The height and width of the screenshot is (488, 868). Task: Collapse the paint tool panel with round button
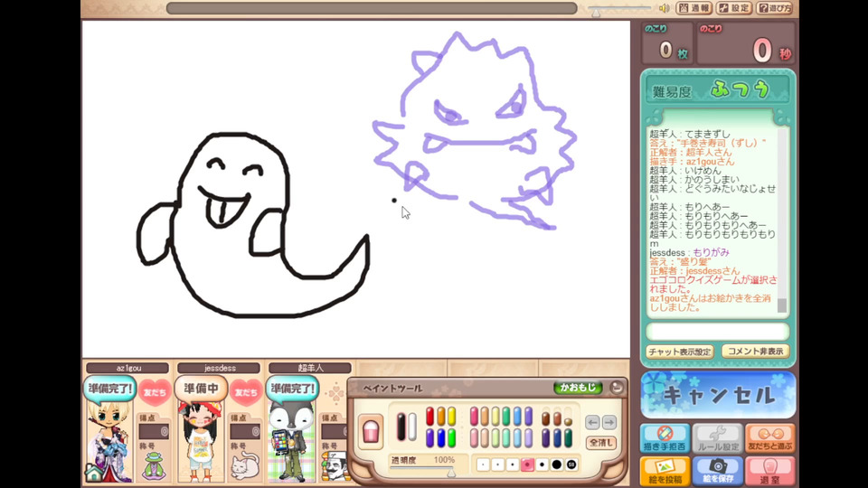[x=616, y=388]
